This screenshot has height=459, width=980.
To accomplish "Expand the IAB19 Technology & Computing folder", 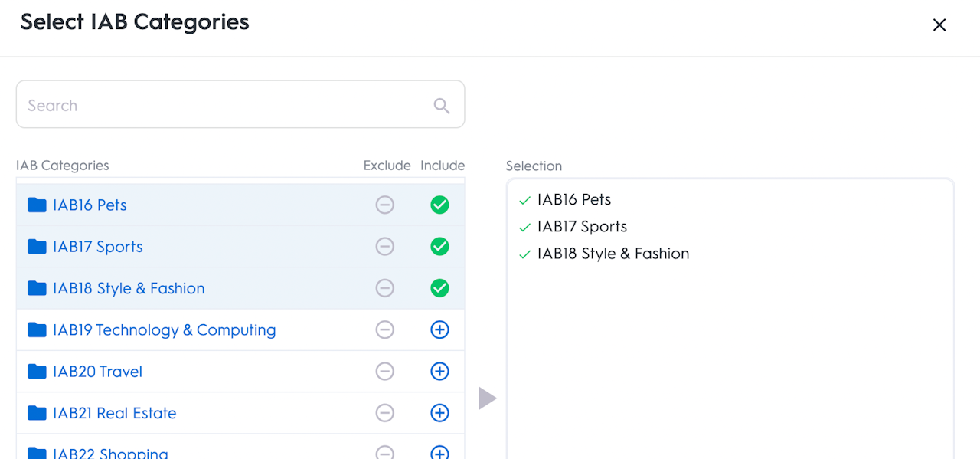I will coord(37,329).
